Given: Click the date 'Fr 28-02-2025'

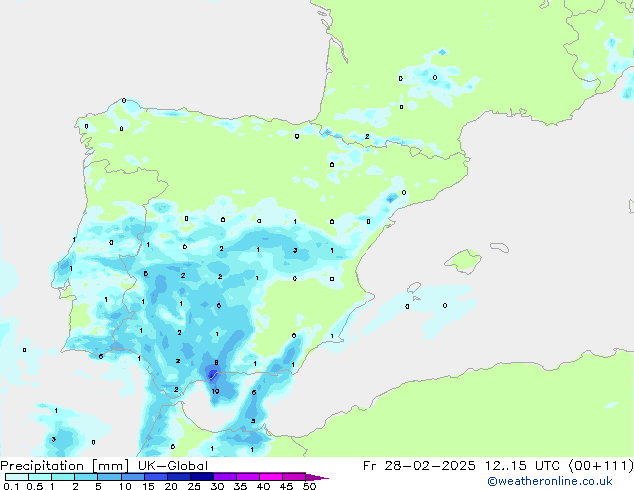Looking at the screenshot, I should click(419, 466).
